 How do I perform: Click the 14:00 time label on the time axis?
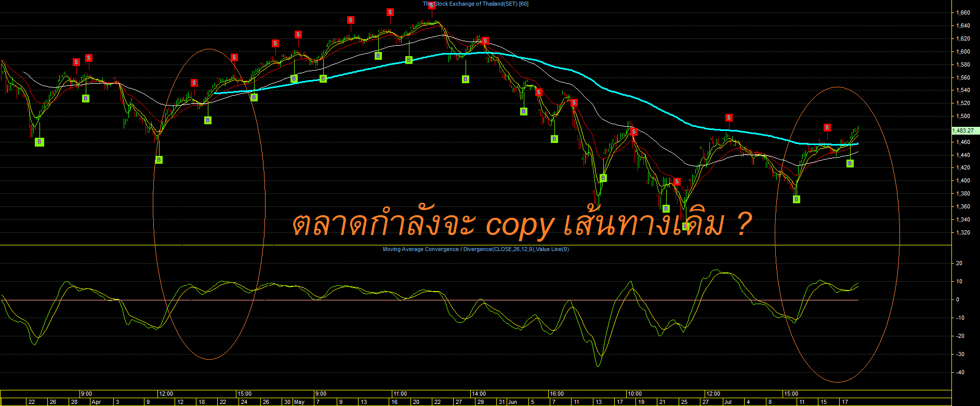479,394
